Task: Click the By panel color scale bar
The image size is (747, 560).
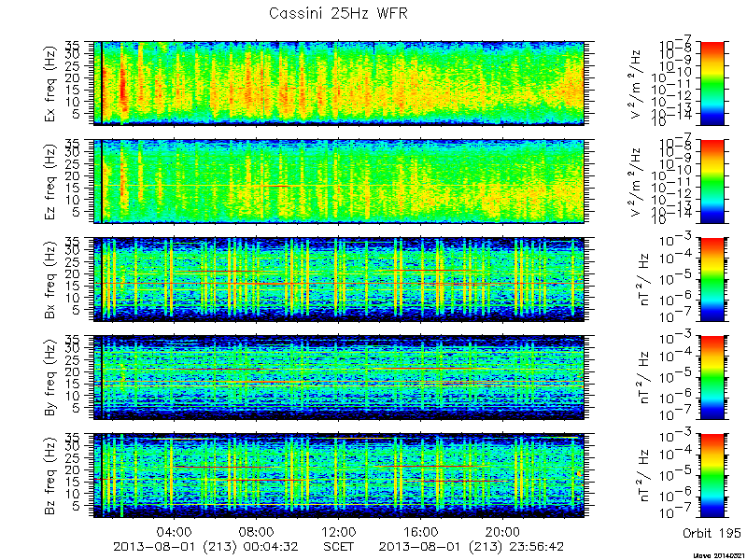Action: [712, 378]
